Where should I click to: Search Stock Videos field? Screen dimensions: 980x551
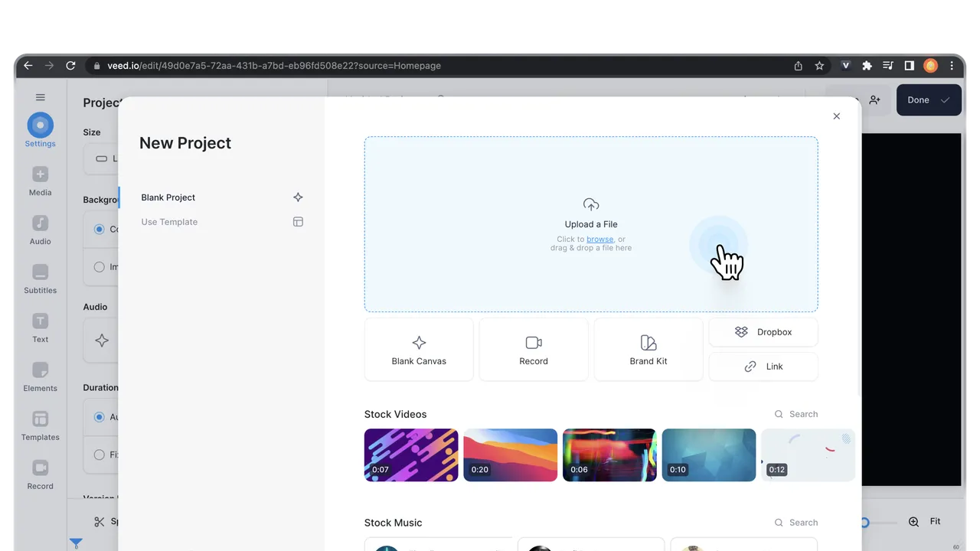(x=796, y=414)
